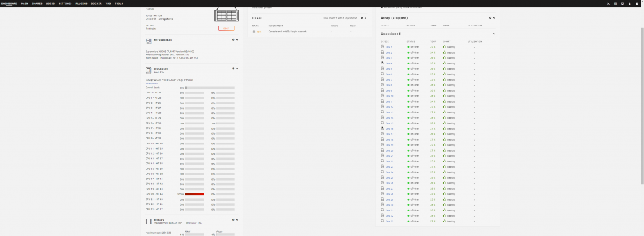Click the CPU 0 - HT 24 load bar
The height and width of the screenshot is (236, 644).
(x=194, y=93)
